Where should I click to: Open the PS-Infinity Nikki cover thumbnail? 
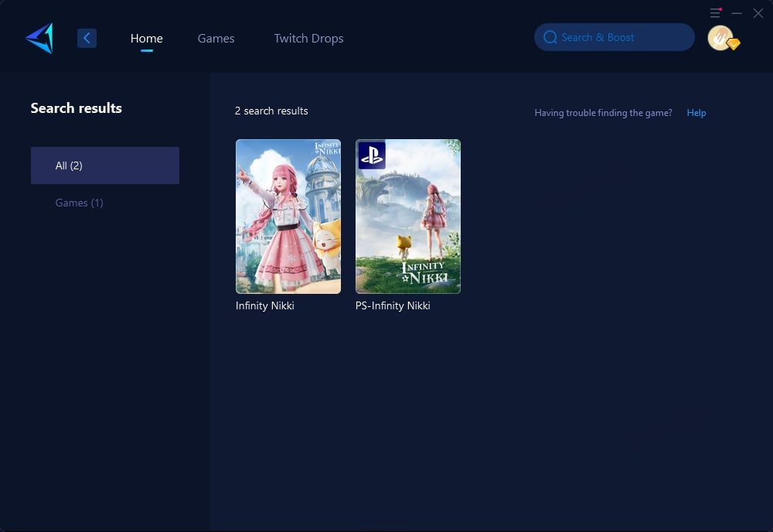408,217
